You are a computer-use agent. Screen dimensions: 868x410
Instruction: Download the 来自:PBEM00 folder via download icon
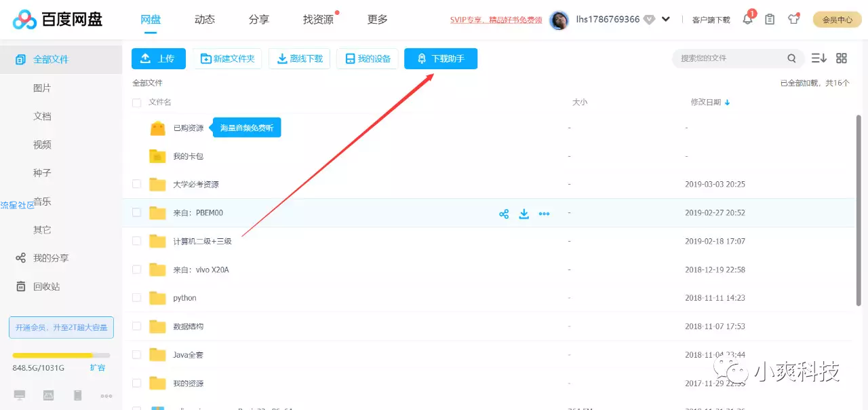[x=524, y=214]
